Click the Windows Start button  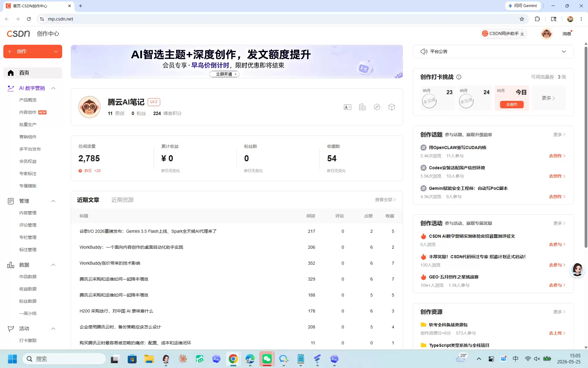(x=12, y=359)
